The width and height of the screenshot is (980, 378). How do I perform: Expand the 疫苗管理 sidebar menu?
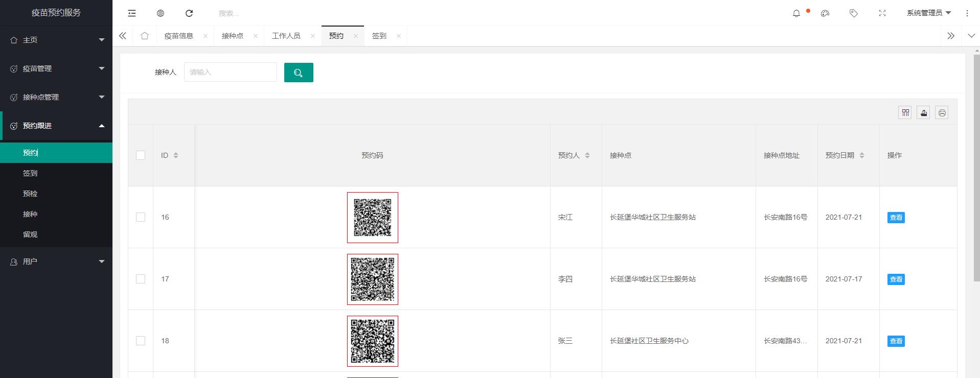(x=56, y=68)
